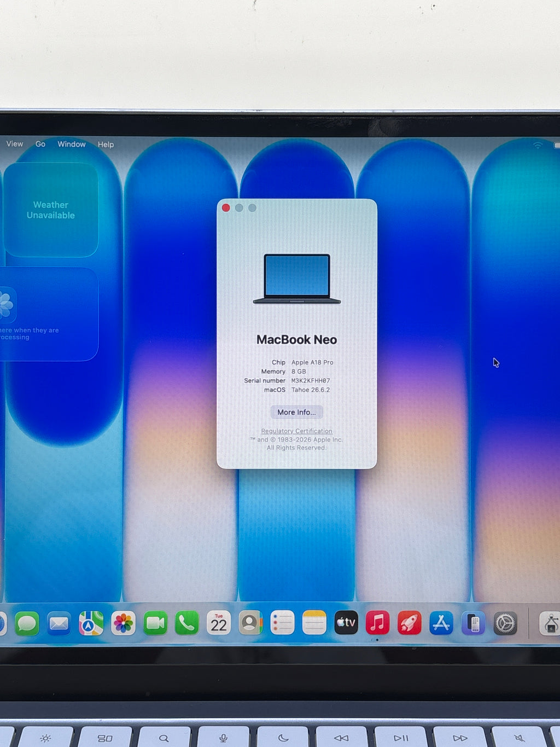560x747 pixels.
Task: Open the Music app
Action: coord(378,623)
